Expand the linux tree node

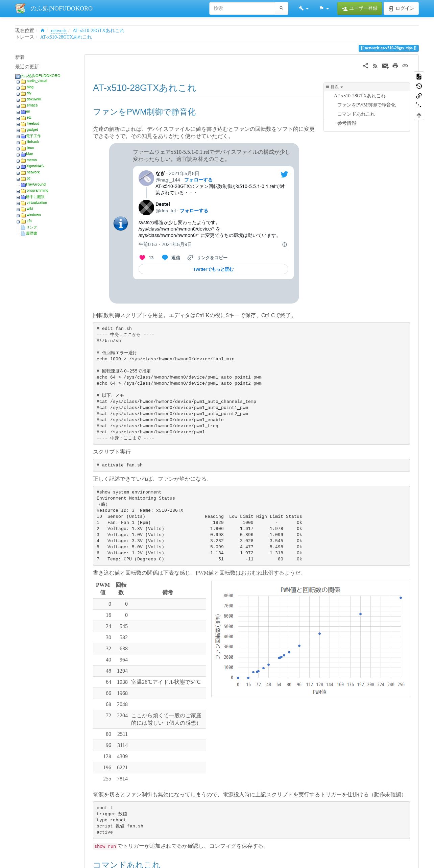(18, 149)
